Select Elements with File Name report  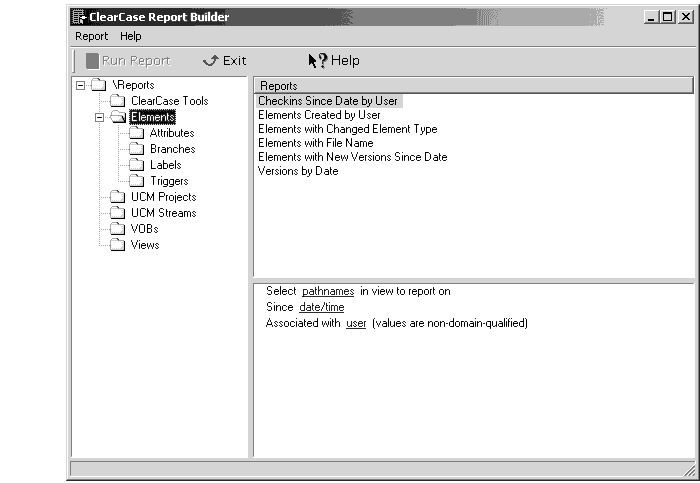[316, 143]
